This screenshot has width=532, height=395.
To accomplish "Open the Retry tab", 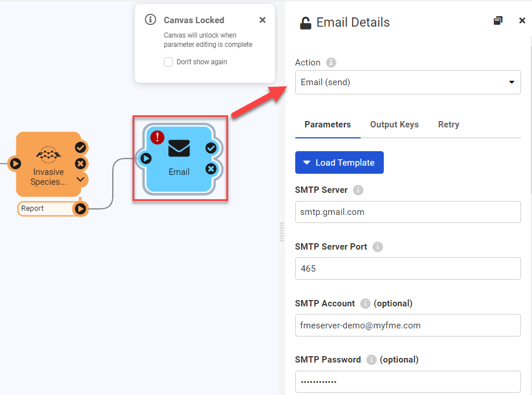I will click(x=448, y=125).
